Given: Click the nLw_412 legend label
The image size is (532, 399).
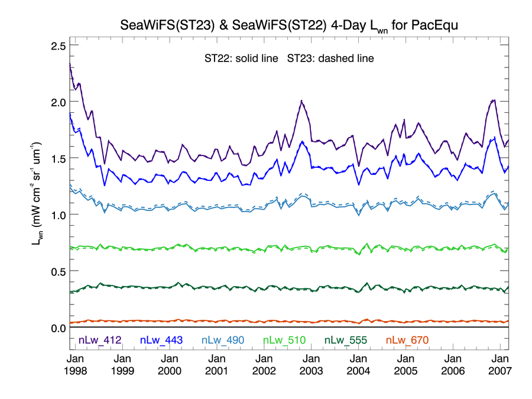Looking at the screenshot, I should [x=100, y=340].
